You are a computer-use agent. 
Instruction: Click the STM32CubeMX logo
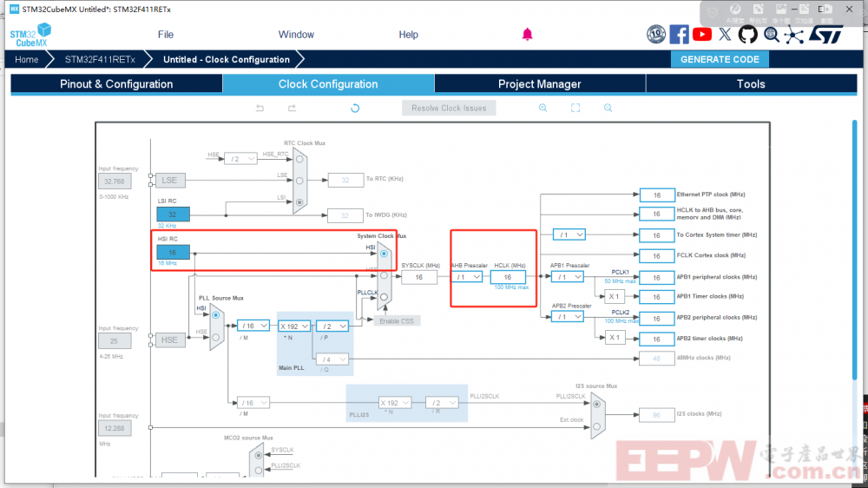30,35
